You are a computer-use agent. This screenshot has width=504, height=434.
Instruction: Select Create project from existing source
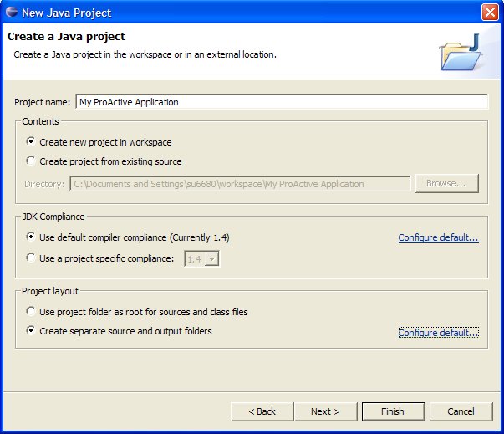point(32,161)
